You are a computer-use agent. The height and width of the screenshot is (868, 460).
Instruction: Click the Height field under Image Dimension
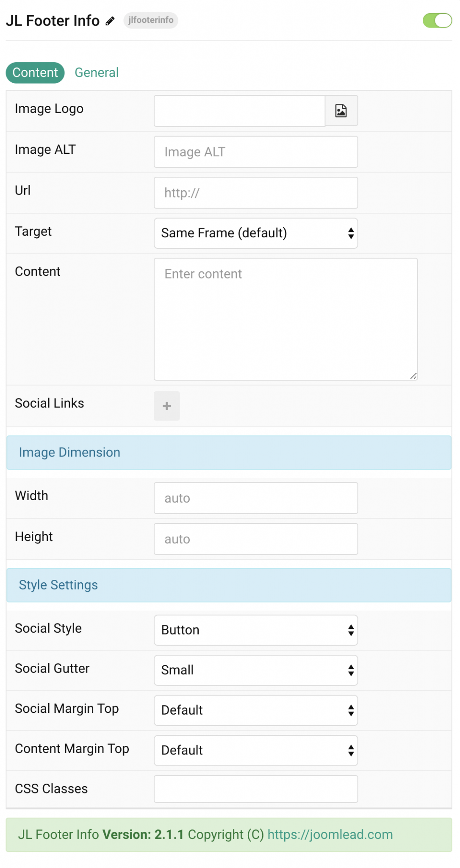pyautogui.click(x=255, y=539)
